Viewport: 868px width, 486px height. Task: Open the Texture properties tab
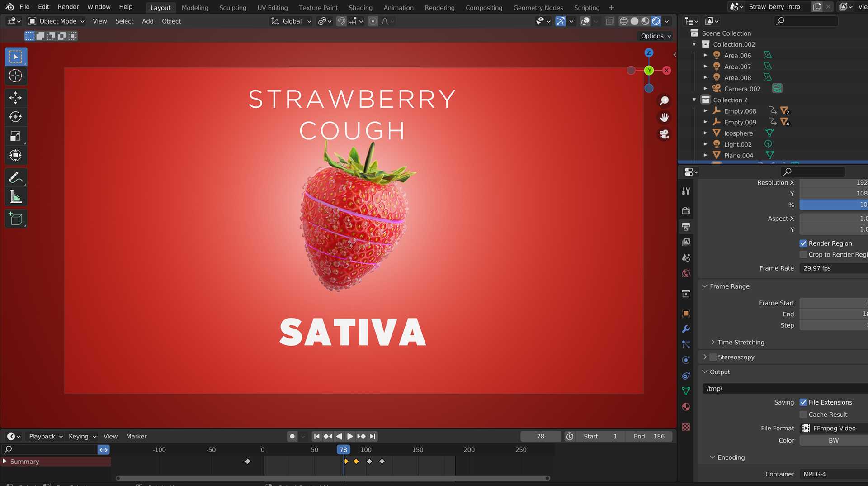686,427
